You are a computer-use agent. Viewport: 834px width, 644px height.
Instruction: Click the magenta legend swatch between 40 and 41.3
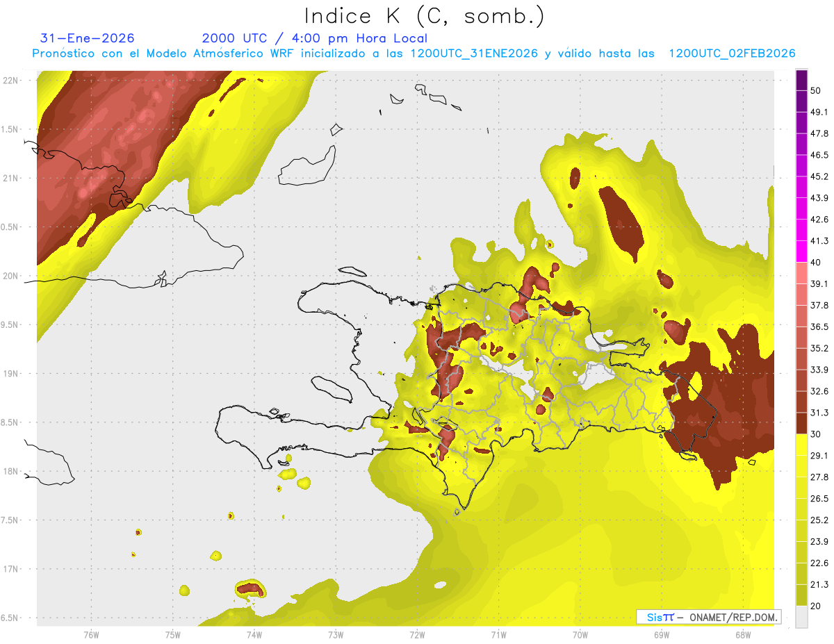pos(801,252)
